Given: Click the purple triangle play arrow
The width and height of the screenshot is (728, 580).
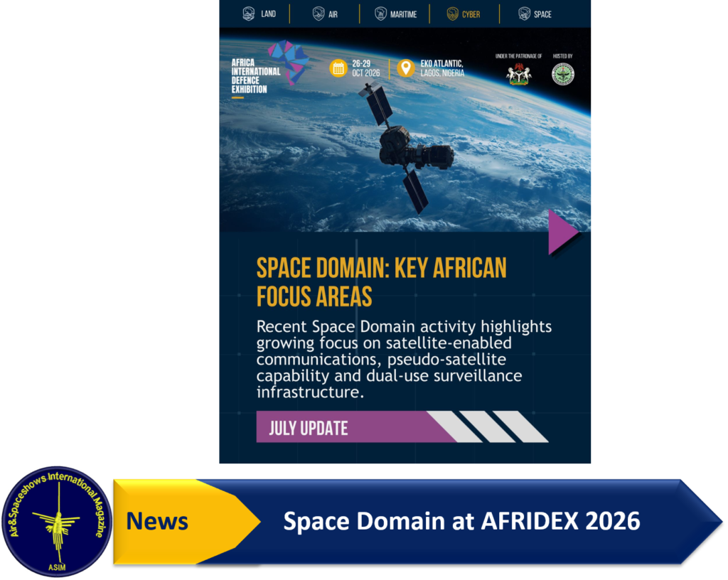Looking at the screenshot, I should (563, 232).
